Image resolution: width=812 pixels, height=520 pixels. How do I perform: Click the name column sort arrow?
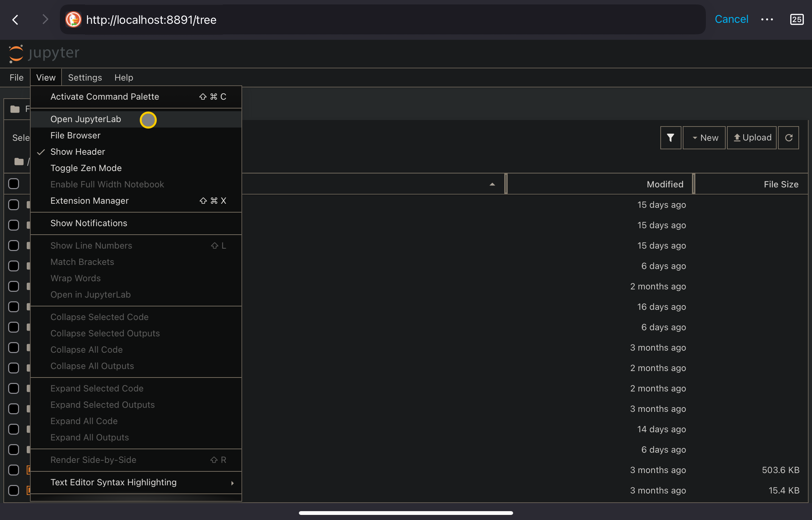(x=492, y=184)
